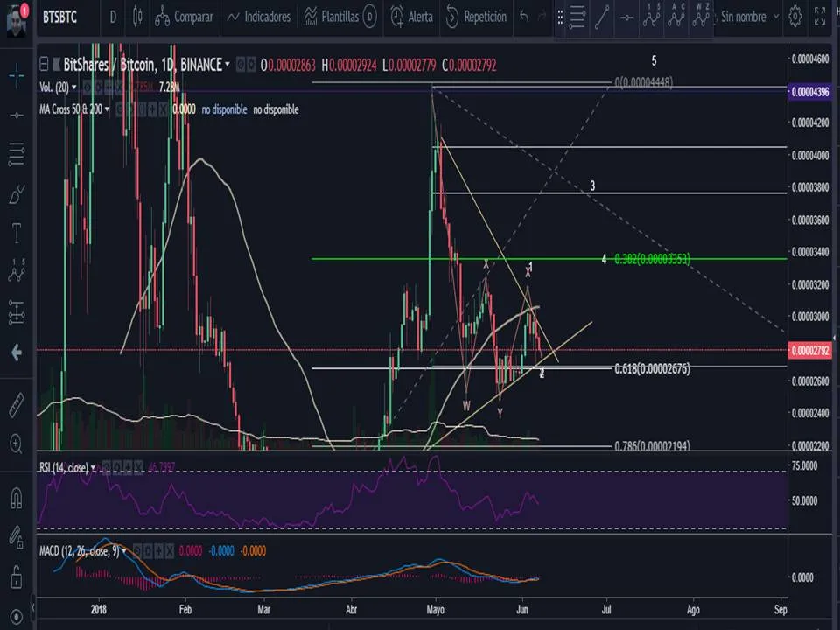Toggle hide all drawings eye icon
Screen dimensions: 840x630
click(17, 616)
